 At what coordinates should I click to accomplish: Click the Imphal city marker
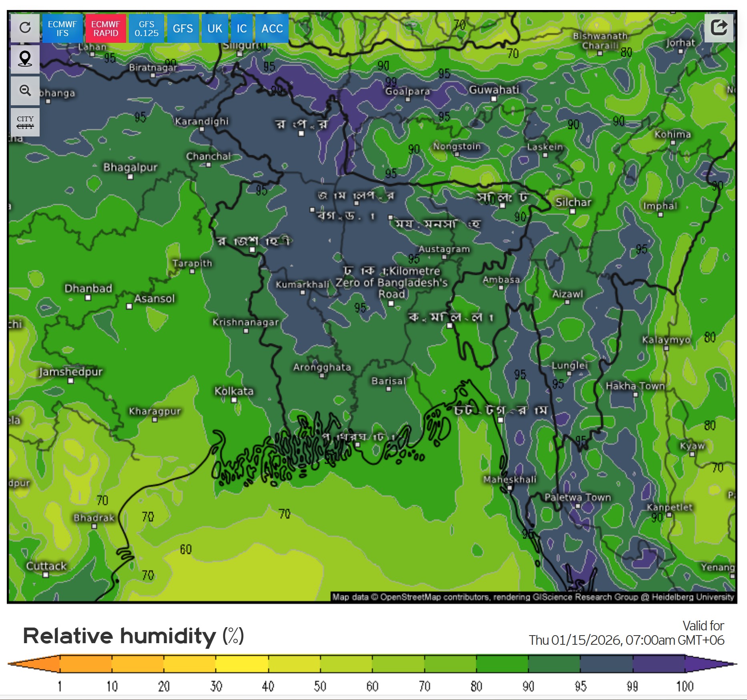[660, 215]
